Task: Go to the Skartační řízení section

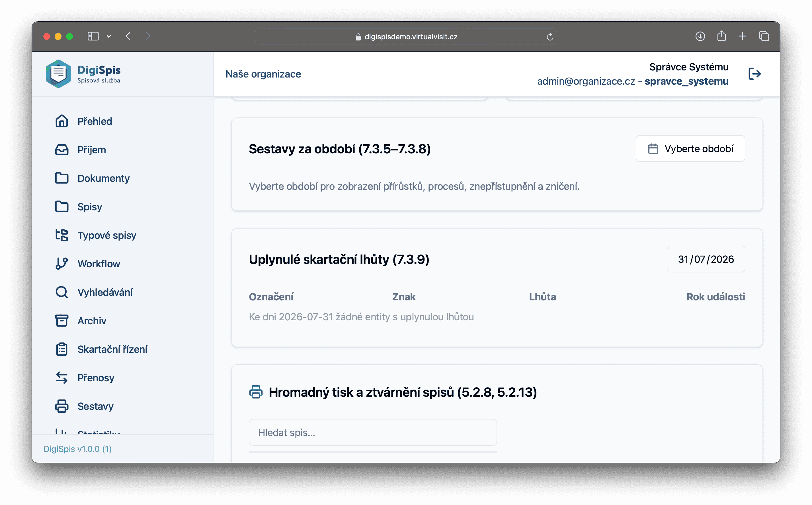Action: (112, 349)
